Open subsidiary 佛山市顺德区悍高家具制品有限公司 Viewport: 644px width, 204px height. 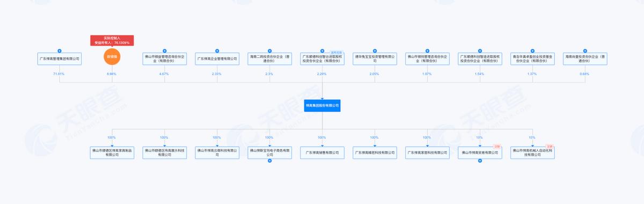(x=112, y=152)
